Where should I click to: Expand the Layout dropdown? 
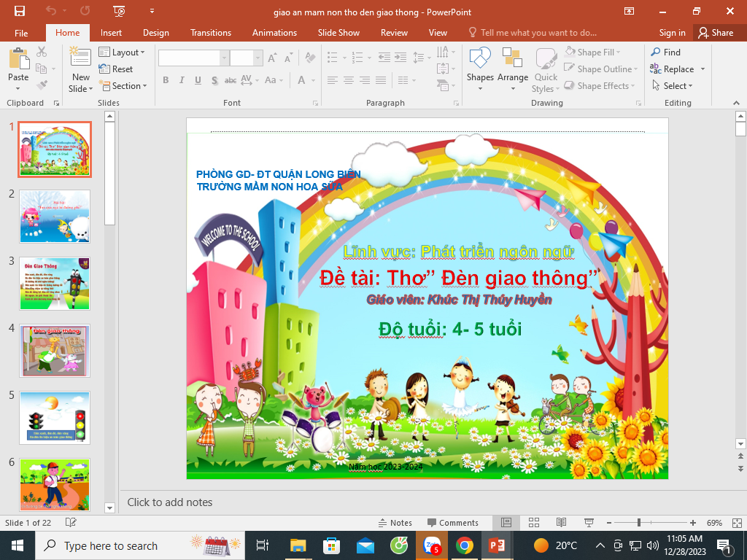click(123, 52)
